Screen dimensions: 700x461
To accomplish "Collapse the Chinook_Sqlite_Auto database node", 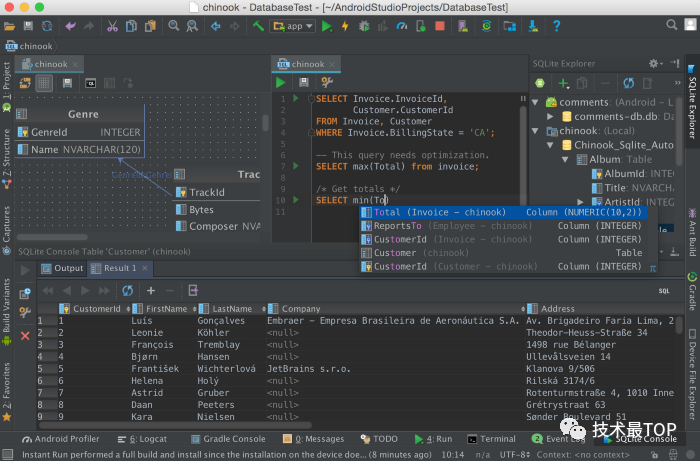I will [x=550, y=145].
